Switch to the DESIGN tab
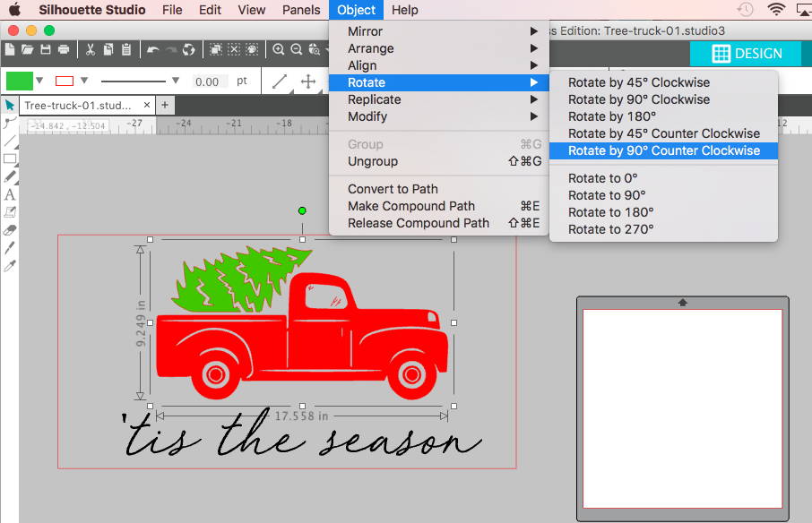Viewport: 812px width, 523px height. pyautogui.click(x=747, y=53)
